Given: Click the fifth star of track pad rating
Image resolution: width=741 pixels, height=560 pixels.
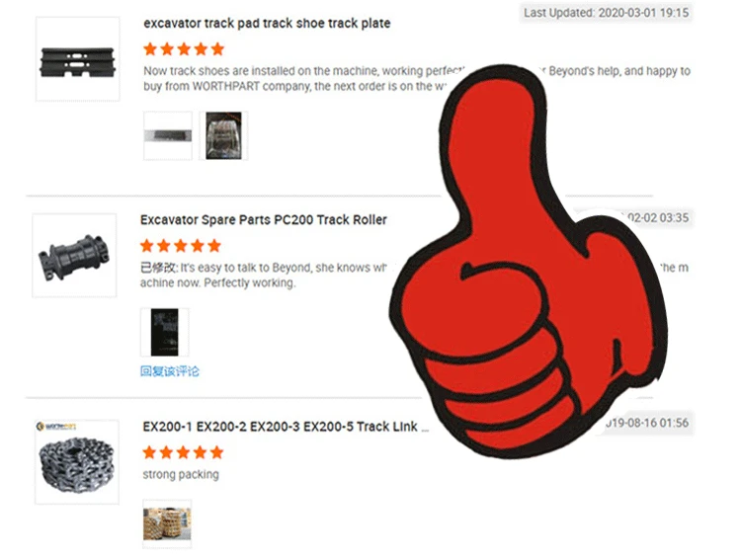Looking at the screenshot, I should coord(218,48).
